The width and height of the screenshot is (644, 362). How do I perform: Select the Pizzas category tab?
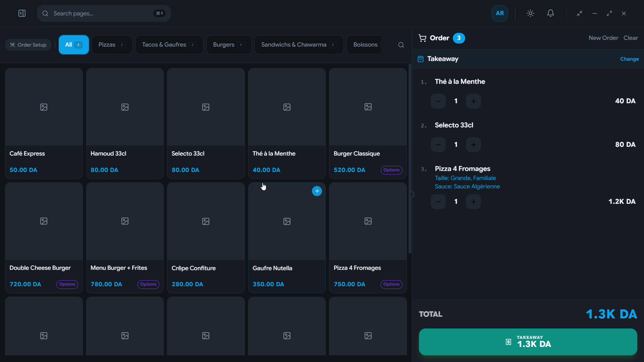pos(112,45)
